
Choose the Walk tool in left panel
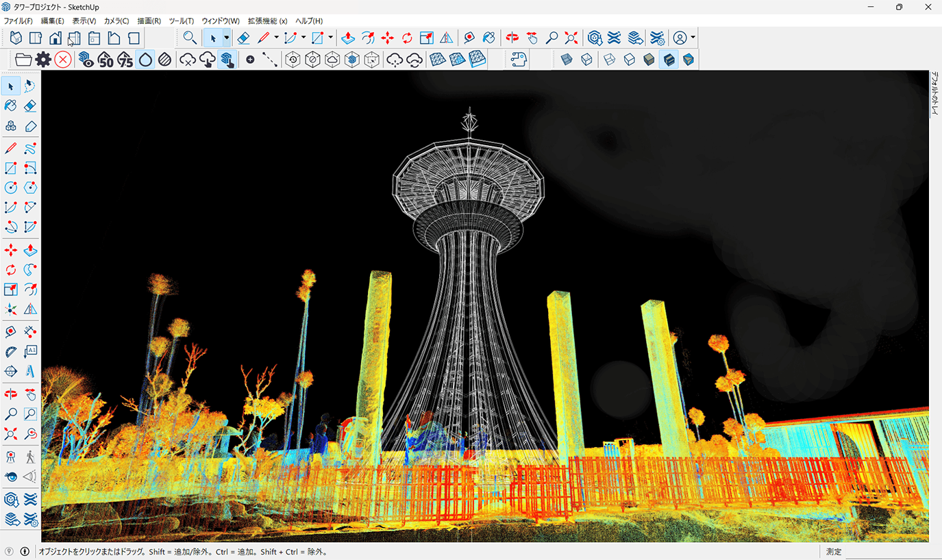click(x=30, y=456)
